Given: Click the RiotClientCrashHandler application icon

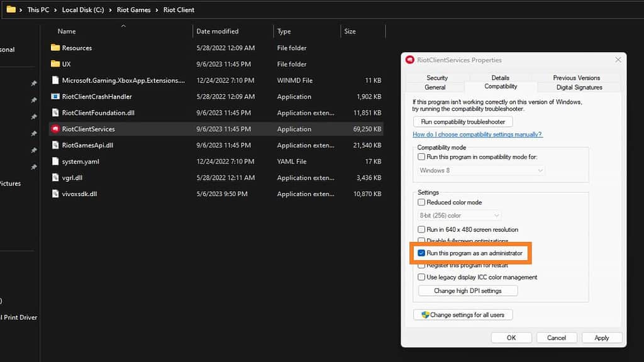Looking at the screenshot, I should (x=55, y=96).
